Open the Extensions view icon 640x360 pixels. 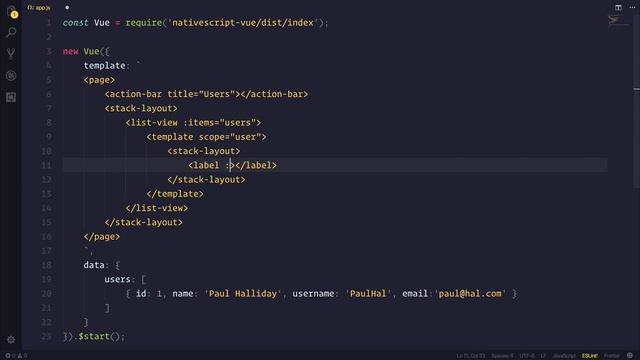pos(11,97)
